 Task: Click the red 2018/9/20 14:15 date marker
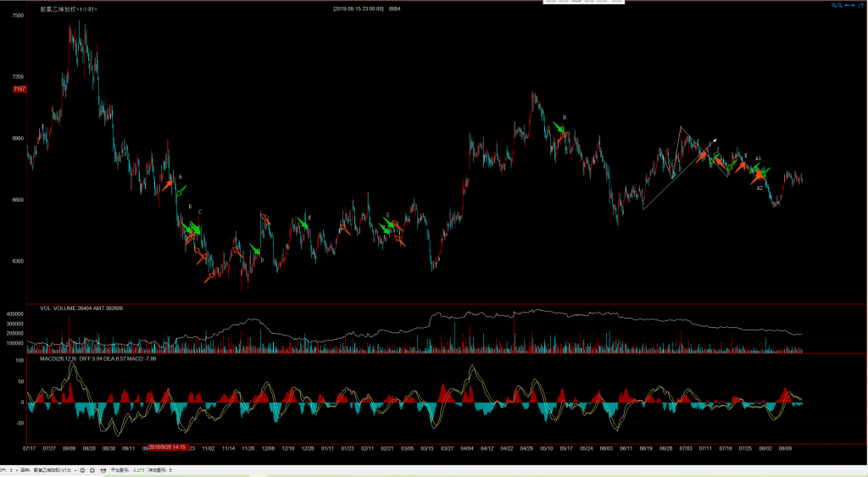pyautogui.click(x=167, y=446)
